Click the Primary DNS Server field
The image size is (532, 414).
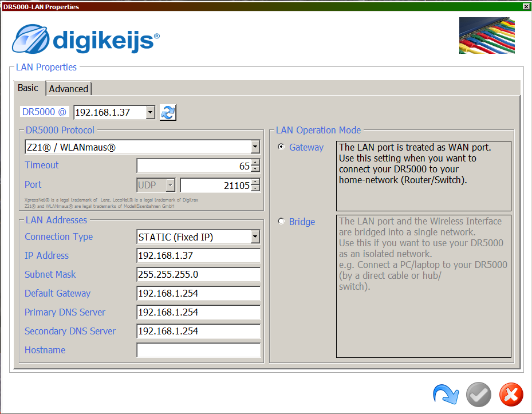pos(199,312)
